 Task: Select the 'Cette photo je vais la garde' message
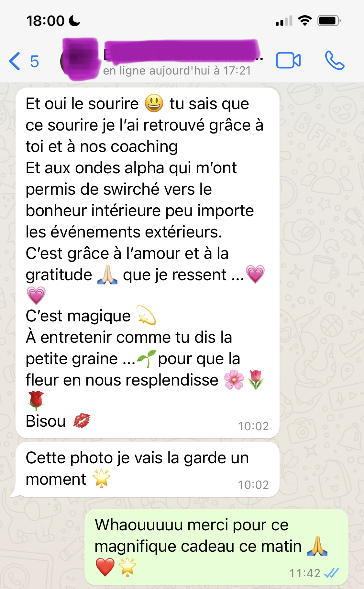coord(148,469)
